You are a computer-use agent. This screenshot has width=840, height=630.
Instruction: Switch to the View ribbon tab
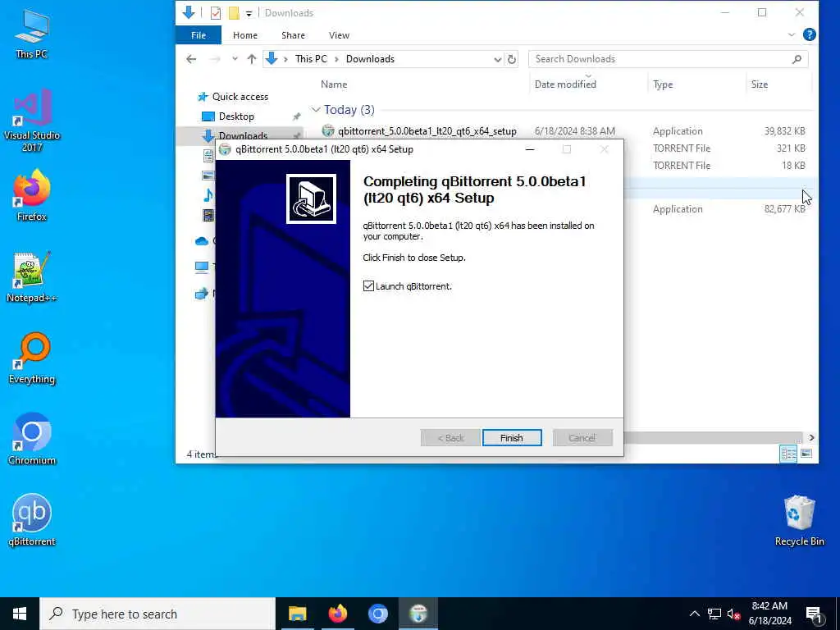click(339, 35)
